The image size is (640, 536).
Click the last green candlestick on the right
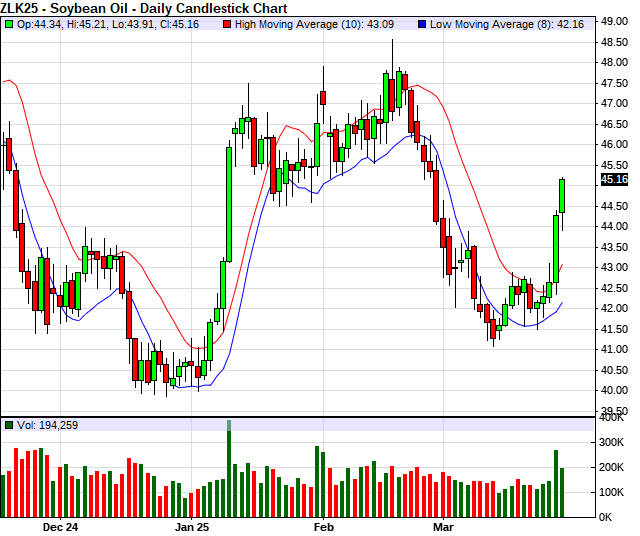[562, 196]
